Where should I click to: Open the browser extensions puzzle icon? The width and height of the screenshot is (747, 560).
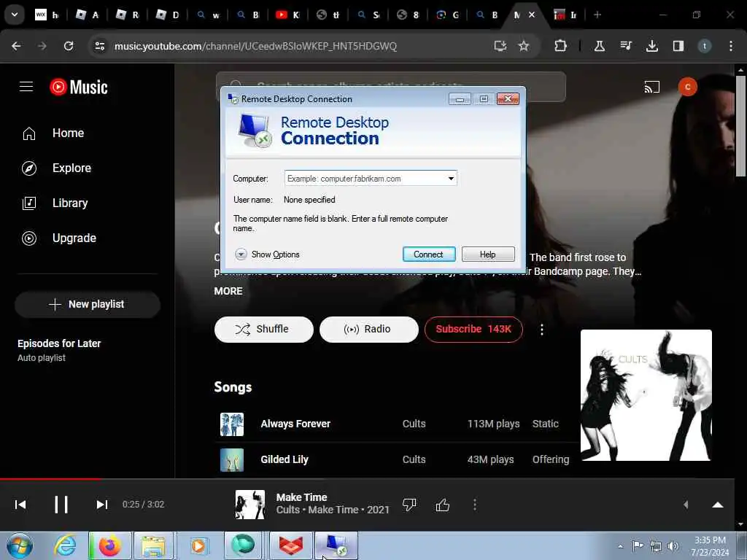(x=560, y=46)
